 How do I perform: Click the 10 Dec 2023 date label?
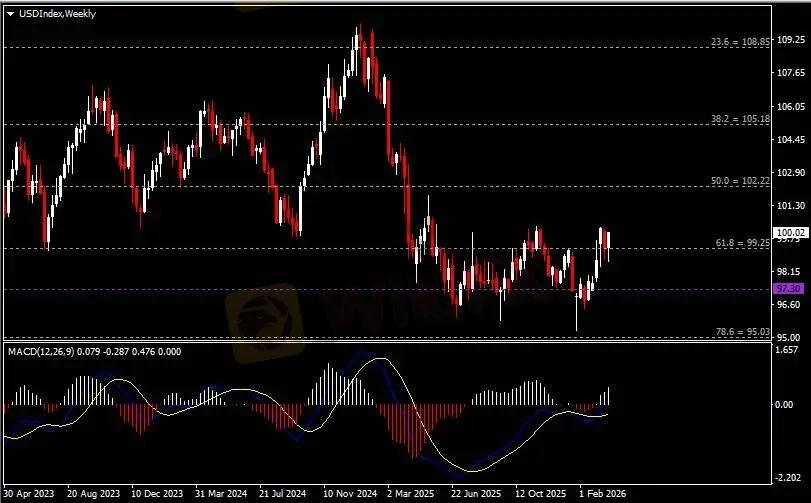point(157,494)
